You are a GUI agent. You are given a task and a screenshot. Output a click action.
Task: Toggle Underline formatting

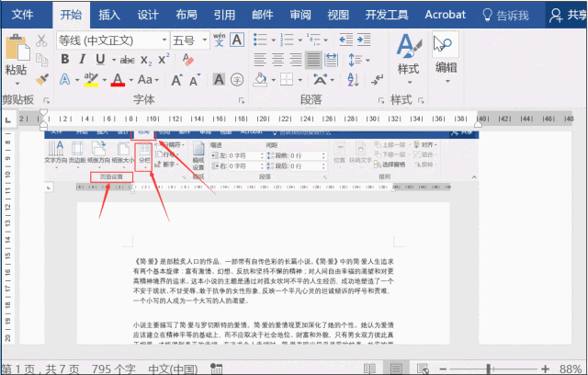pyautogui.click(x=100, y=59)
